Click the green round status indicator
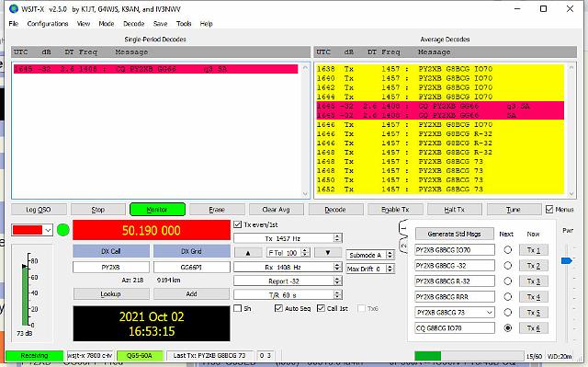Screen dimensions: 588x367 click(x=63, y=230)
